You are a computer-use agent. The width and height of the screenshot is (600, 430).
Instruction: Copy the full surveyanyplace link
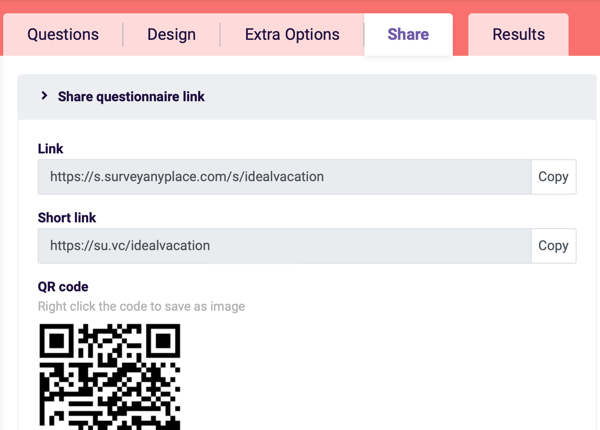(553, 177)
